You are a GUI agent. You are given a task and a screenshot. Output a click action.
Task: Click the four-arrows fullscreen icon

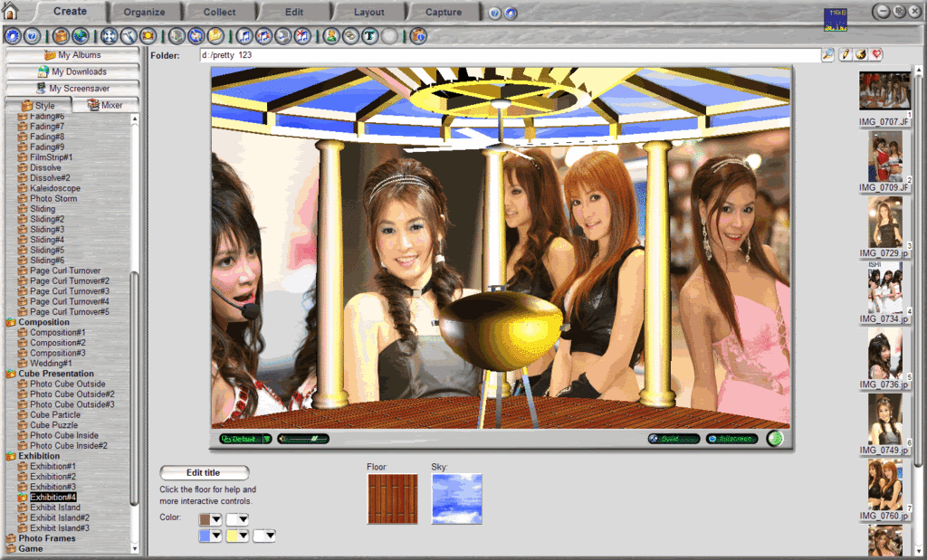[109, 36]
